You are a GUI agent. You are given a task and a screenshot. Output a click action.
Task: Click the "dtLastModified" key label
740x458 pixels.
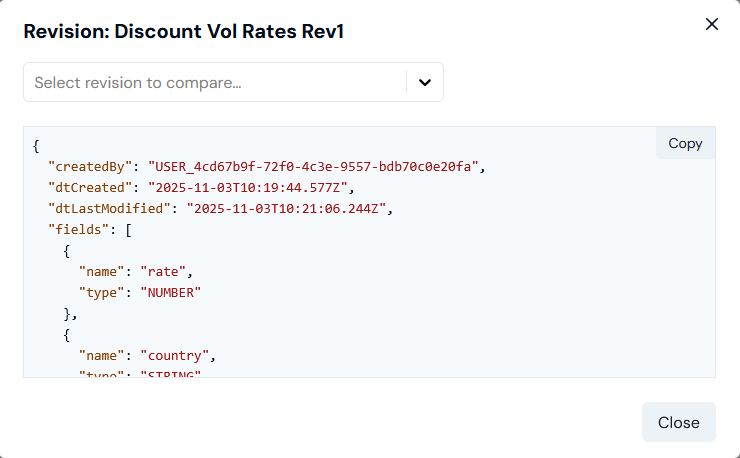click(x=106, y=209)
